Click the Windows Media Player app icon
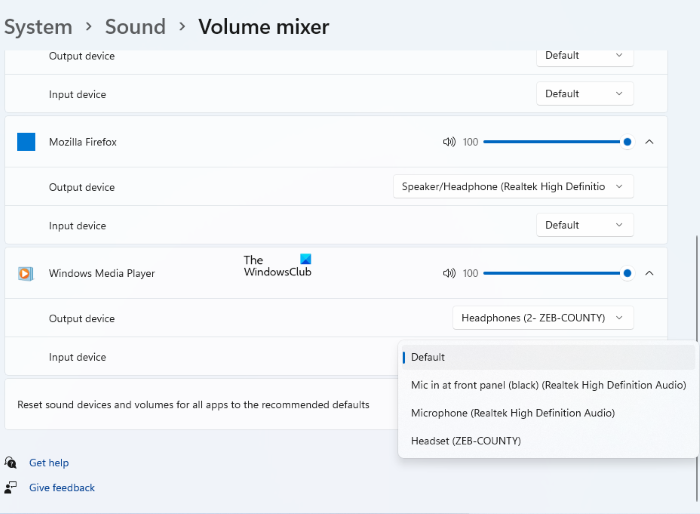The height and width of the screenshot is (514, 700). [x=26, y=273]
